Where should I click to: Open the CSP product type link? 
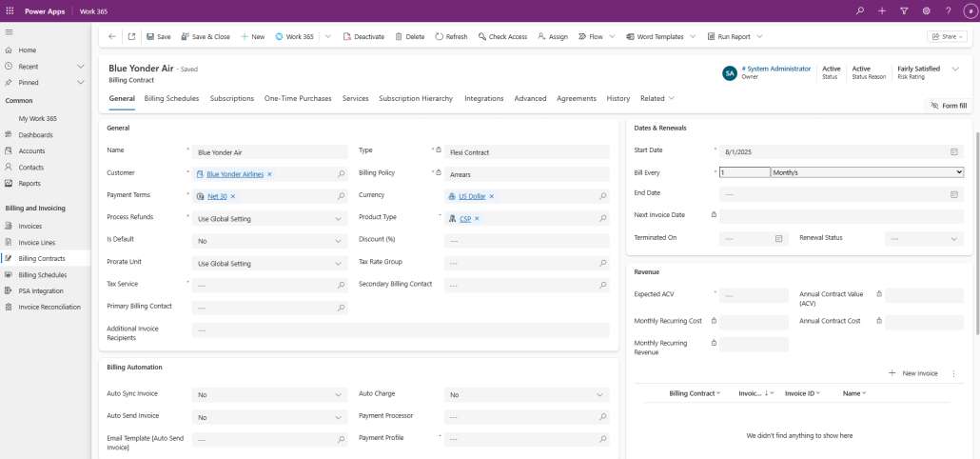tap(465, 219)
